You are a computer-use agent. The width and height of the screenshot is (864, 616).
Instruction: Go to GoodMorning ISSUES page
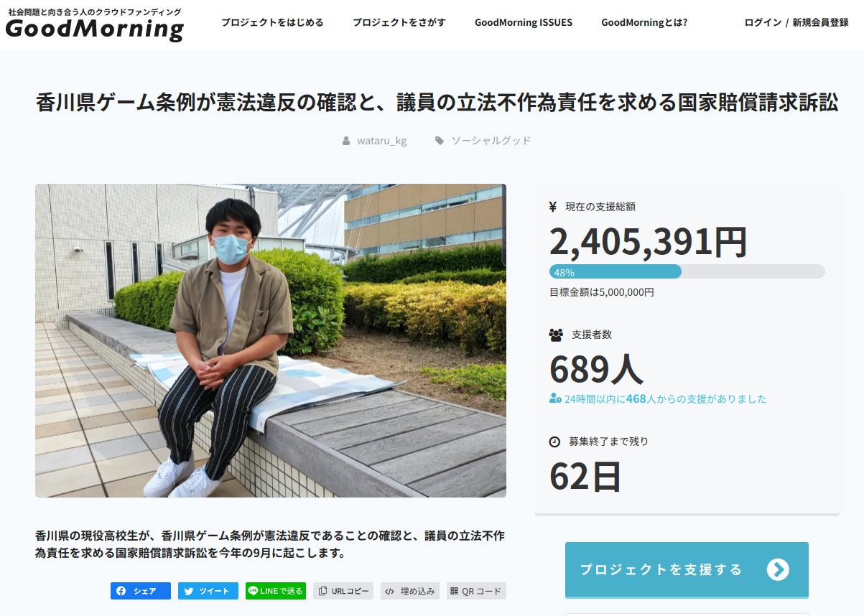click(524, 22)
